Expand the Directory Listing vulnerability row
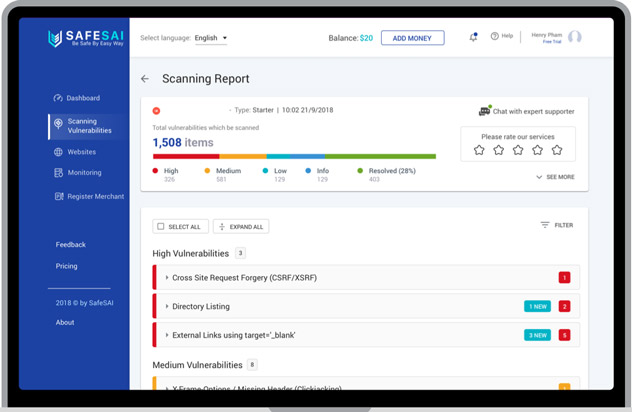Screen dimensions: 632x412 click(167, 306)
